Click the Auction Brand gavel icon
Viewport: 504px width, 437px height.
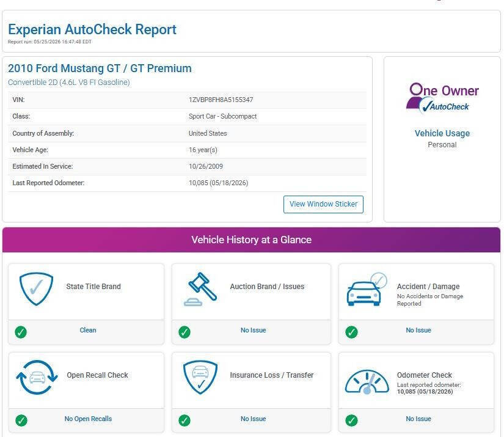click(200, 289)
